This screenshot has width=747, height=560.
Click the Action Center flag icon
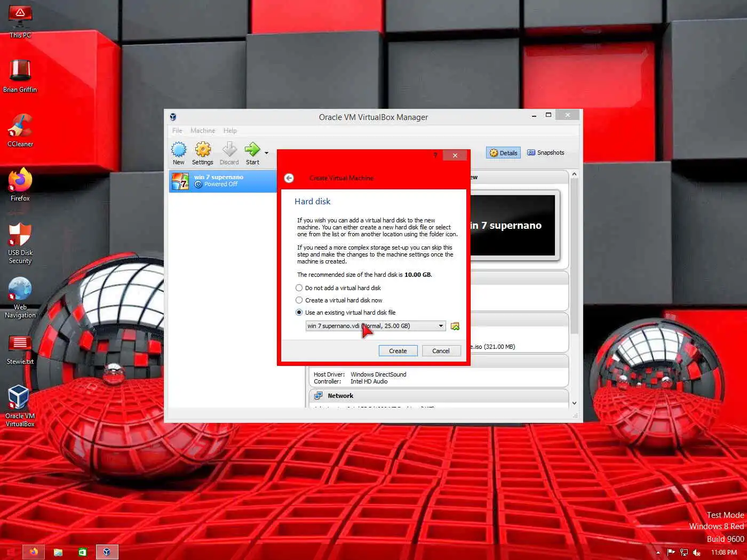coord(671,553)
